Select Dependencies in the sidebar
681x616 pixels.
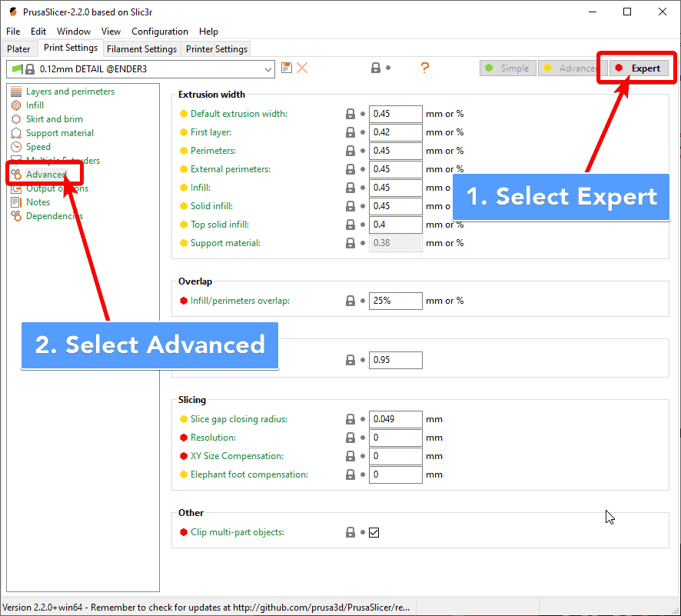(55, 216)
